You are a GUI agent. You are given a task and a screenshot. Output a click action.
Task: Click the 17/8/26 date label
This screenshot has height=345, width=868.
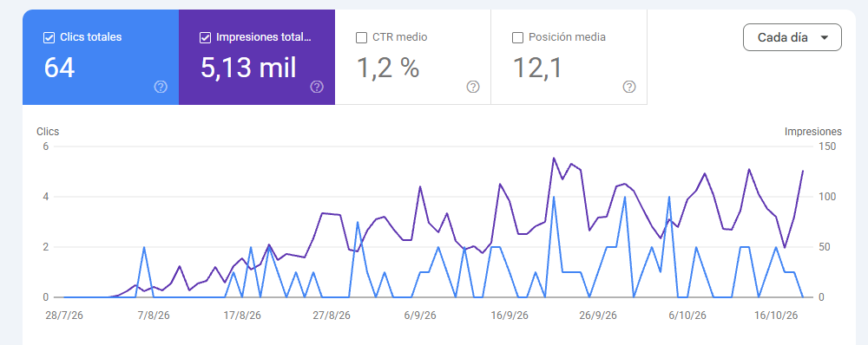click(242, 316)
